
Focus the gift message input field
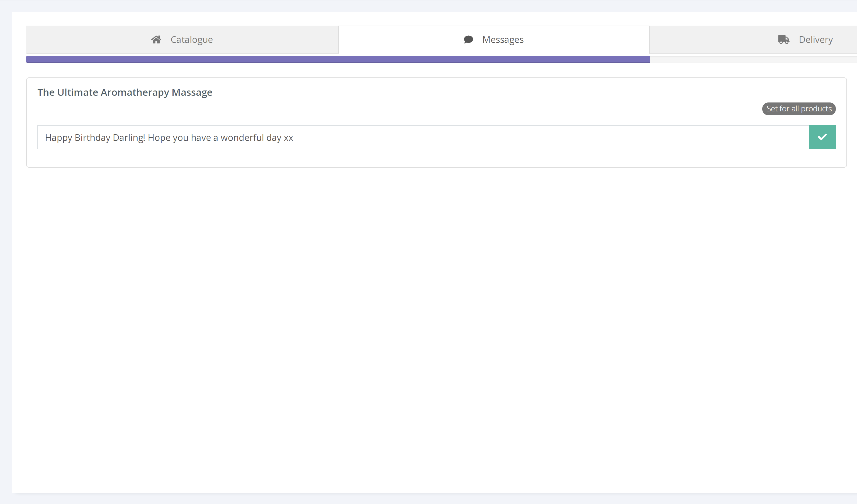coord(423,137)
